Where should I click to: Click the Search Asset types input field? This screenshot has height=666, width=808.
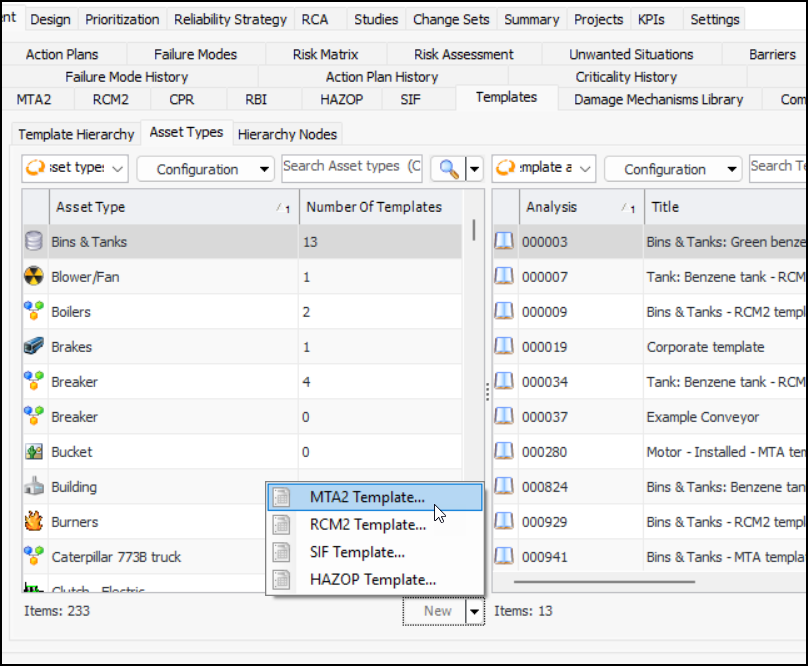click(x=352, y=167)
